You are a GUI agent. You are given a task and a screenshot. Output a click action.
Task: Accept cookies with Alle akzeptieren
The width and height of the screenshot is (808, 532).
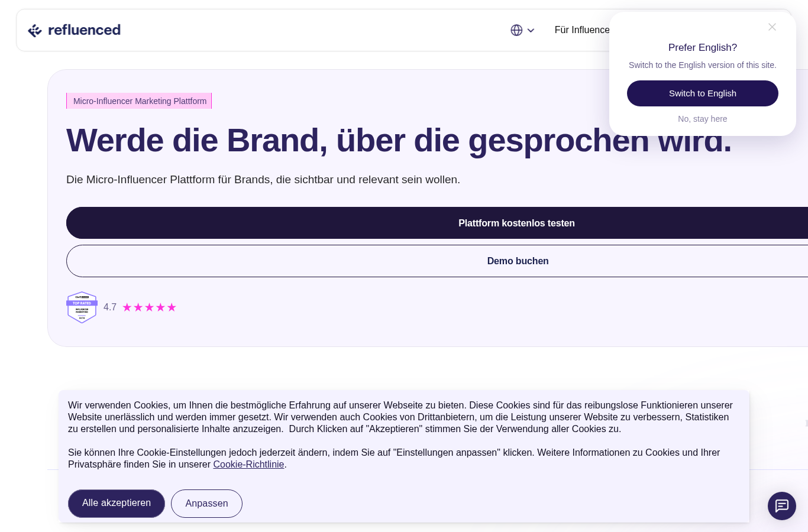tap(117, 503)
